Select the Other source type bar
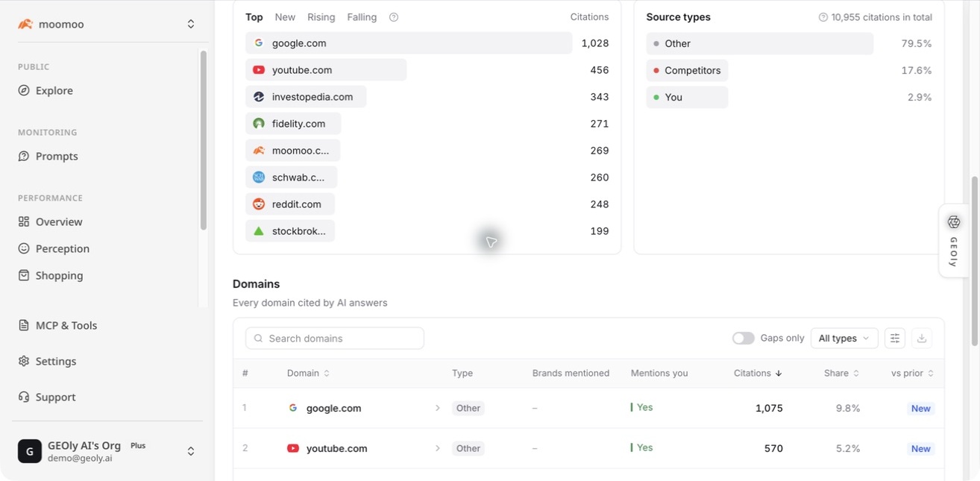This screenshot has width=980, height=481. [x=760, y=43]
